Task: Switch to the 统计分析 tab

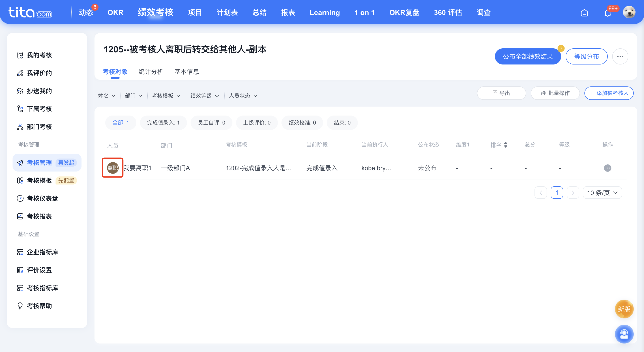Action: pyautogui.click(x=150, y=72)
